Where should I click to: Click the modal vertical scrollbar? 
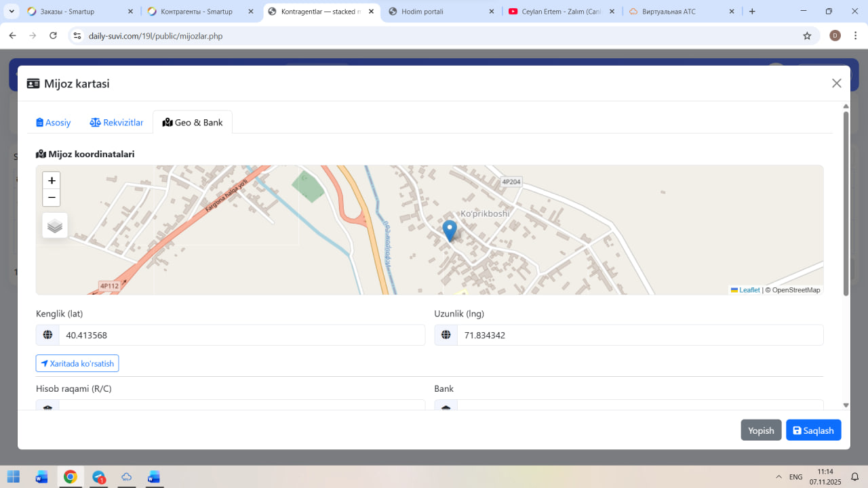point(846,203)
